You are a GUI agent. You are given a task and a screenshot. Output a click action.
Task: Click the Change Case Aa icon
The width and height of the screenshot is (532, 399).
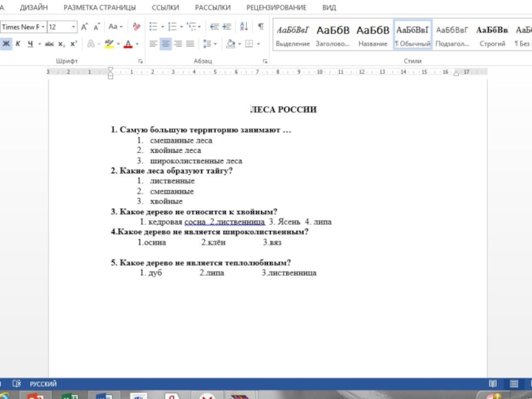pos(113,27)
